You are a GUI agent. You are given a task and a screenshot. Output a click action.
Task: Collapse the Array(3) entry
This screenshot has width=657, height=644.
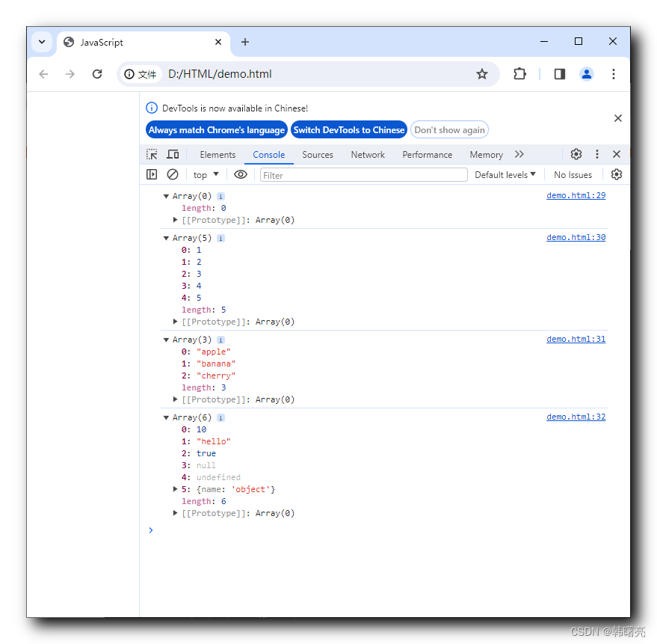pos(167,340)
